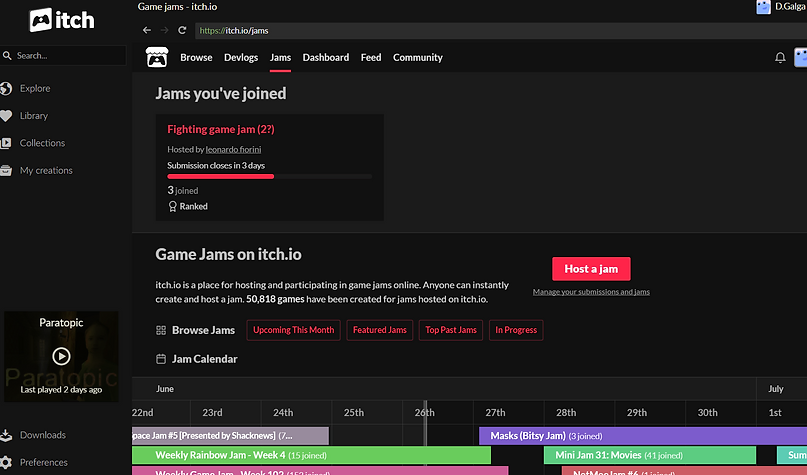The image size is (807, 475).
Task: Click the Ranked ribbon icon
Action: [x=172, y=206]
